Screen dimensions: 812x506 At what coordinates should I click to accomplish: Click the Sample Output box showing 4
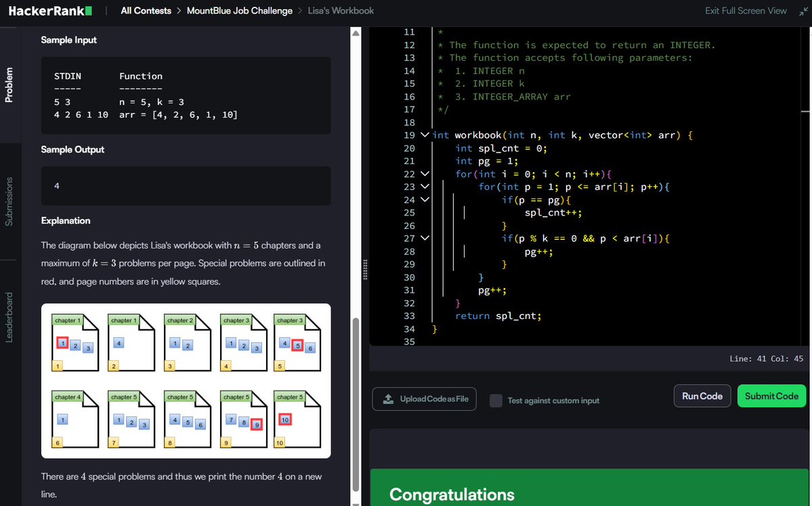(x=186, y=186)
